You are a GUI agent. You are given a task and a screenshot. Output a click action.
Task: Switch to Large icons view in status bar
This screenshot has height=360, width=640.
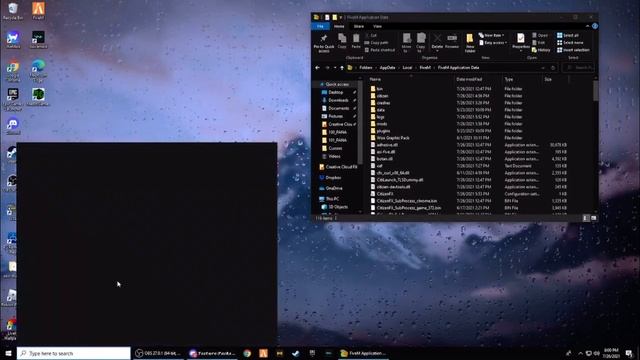593,218
